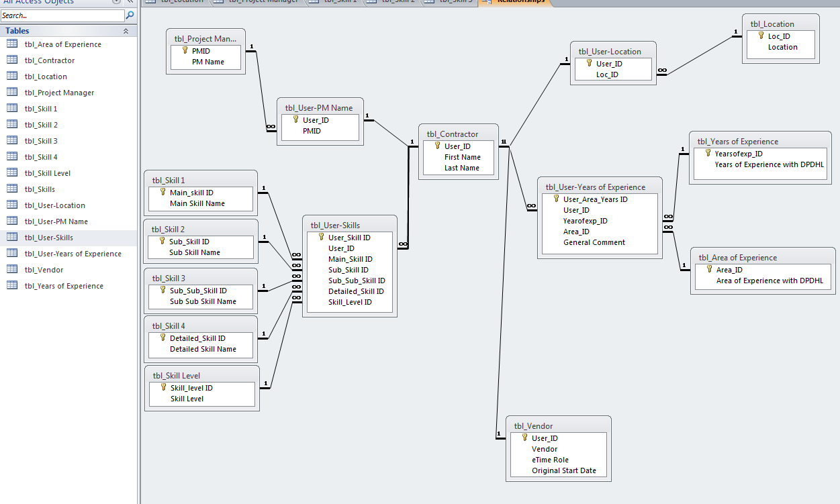The width and height of the screenshot is (840, 504).
Task: Collapse the Tables group with the chevron
Action: [x=126, y=31]
